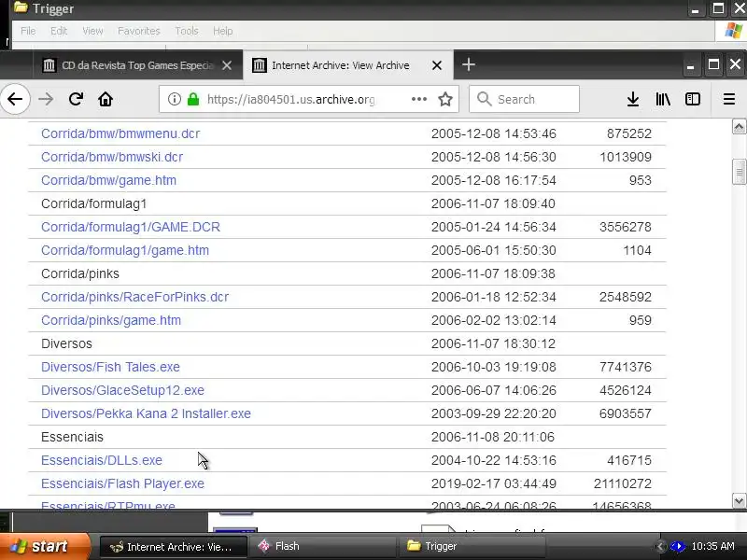Open a new browser tab
Screen dimensions: 747x560
469,64
